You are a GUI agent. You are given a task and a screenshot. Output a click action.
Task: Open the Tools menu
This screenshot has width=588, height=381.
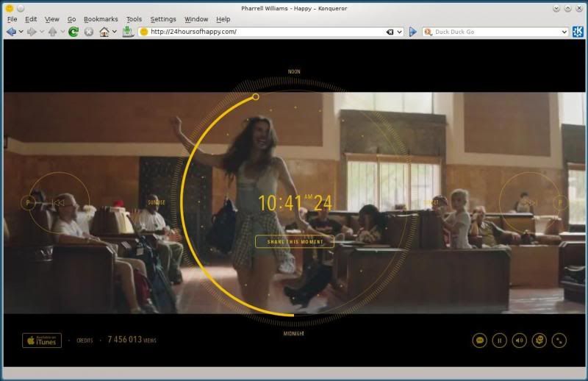click(134, 19)
